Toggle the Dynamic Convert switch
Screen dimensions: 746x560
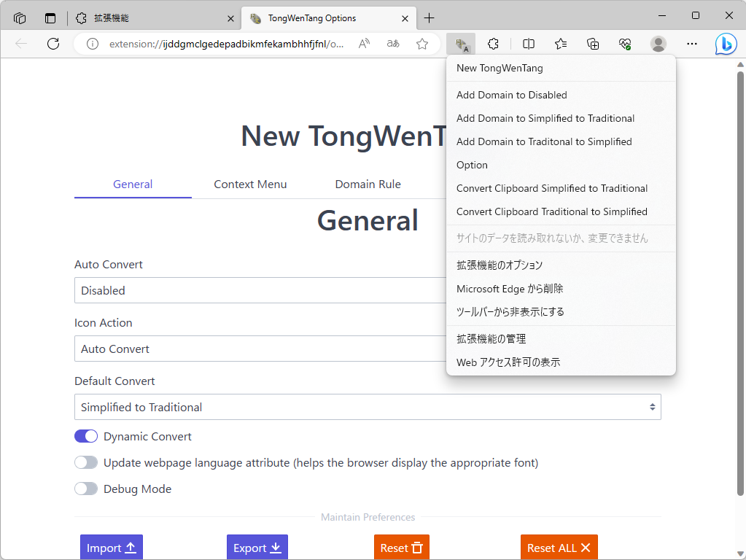click(x=86, y=436)
